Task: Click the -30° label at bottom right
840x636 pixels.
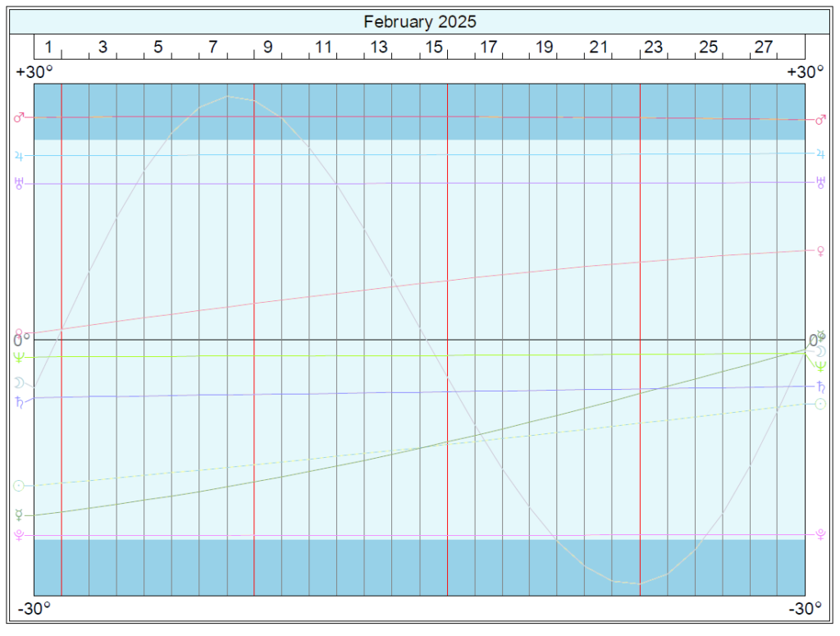Action: pyautogui.click(x=805, y=608)
